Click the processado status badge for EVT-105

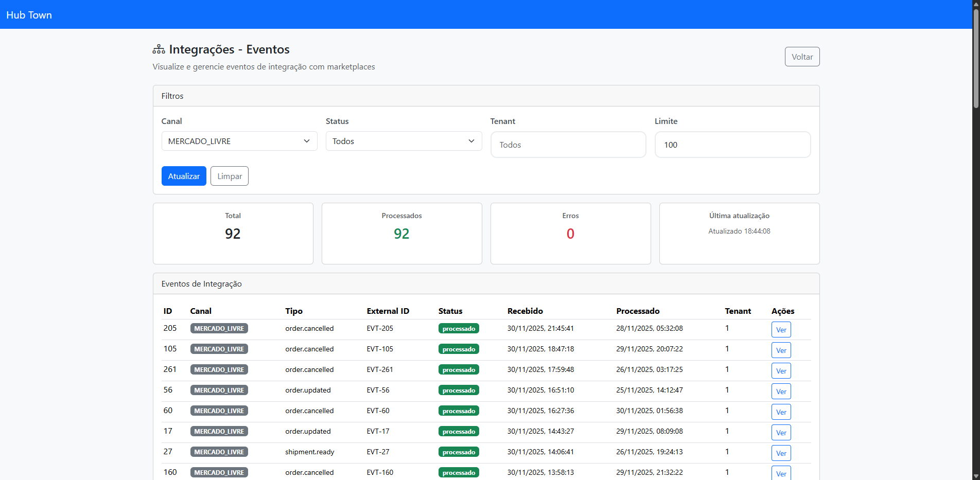click(458, 349)
